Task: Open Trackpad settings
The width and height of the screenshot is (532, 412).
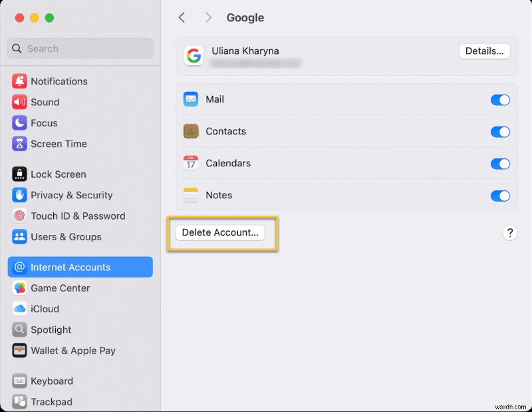Action: point(80,402)
